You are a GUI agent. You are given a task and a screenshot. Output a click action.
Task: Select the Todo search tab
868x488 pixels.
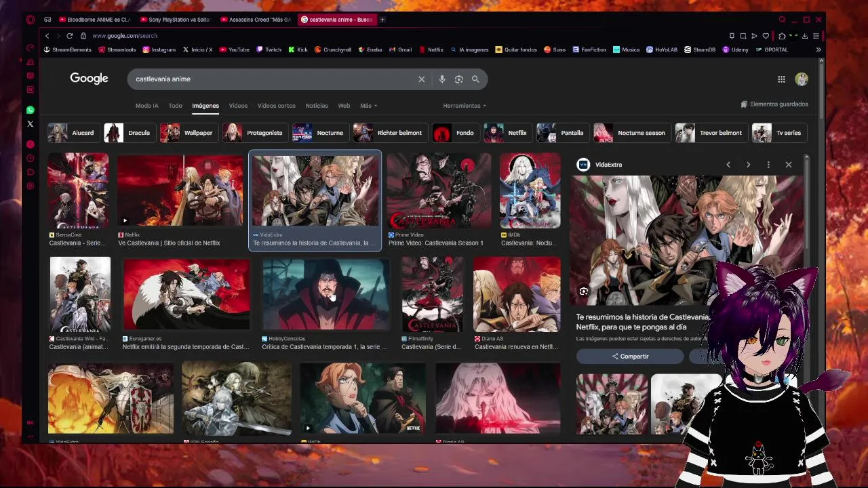click(175, 106)
